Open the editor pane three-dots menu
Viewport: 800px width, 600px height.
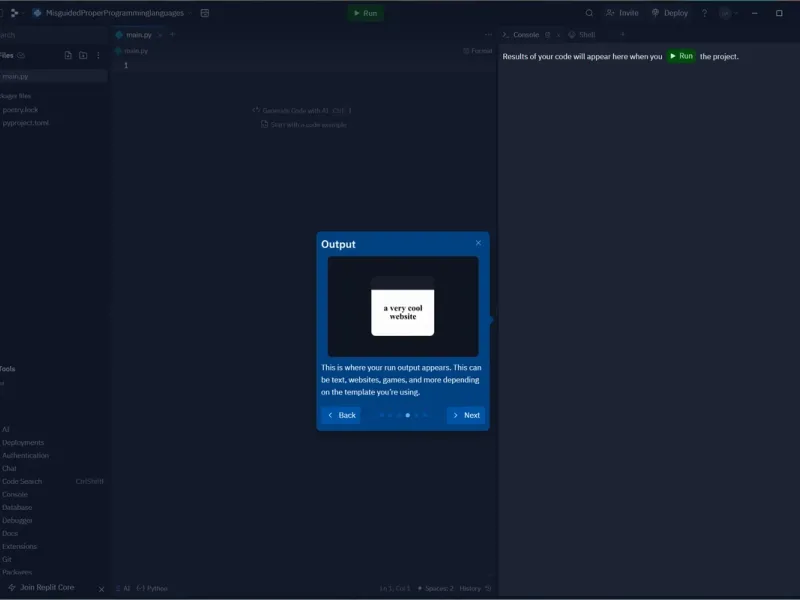pos(488,35)
